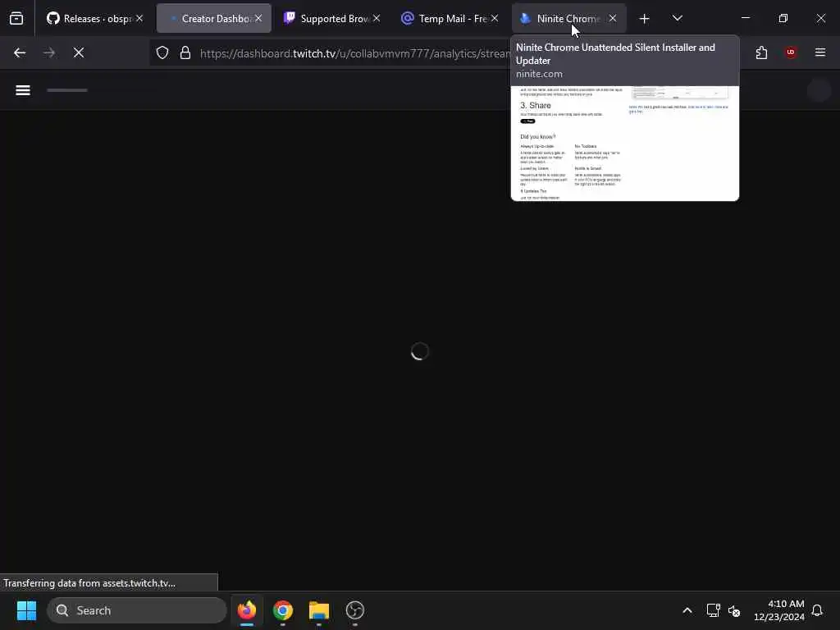Image resolution: width=840 pixels, height=630 pixels.
Task: Open the notifications bell icon
Action: pos(817,610)
